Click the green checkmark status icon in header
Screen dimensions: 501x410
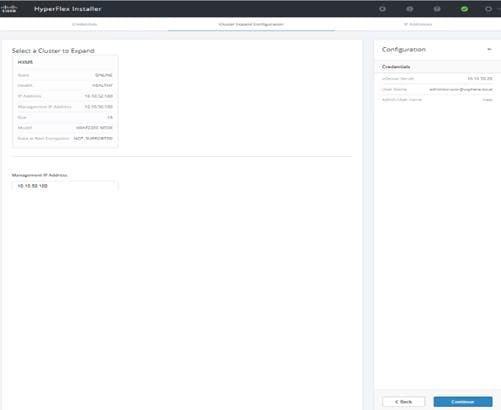click(464, 9)
